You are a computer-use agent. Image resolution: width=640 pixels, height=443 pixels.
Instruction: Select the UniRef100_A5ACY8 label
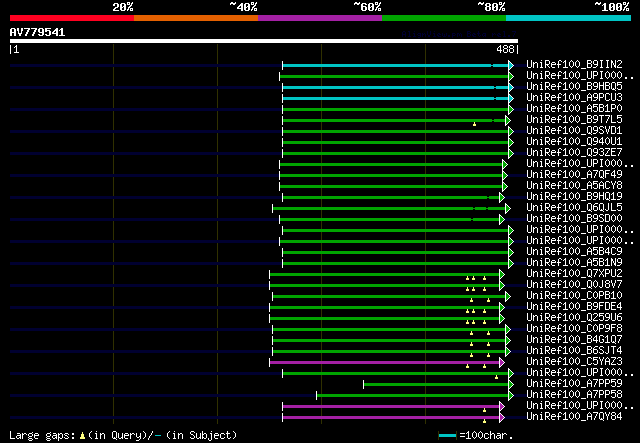574,186
